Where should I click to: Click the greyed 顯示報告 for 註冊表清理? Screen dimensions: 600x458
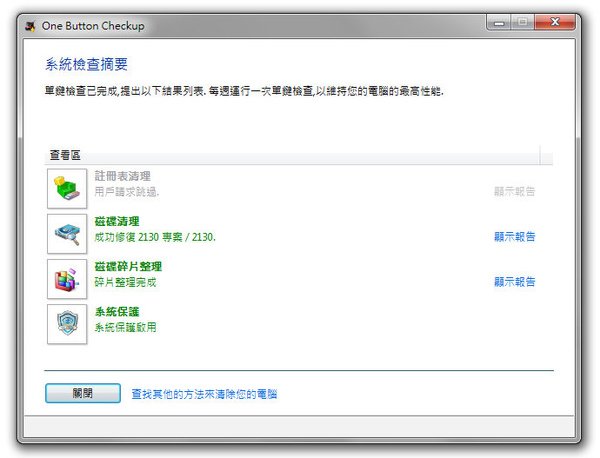coord(514,191)
